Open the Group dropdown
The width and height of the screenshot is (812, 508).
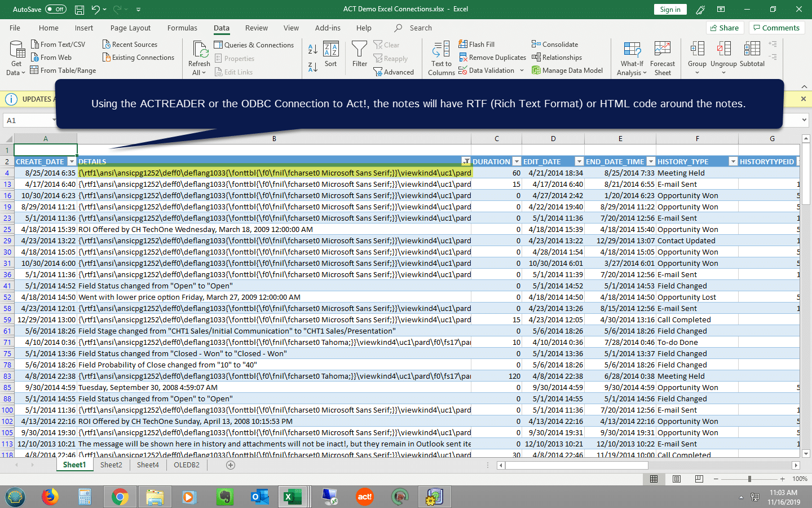[x=698, y=58]
